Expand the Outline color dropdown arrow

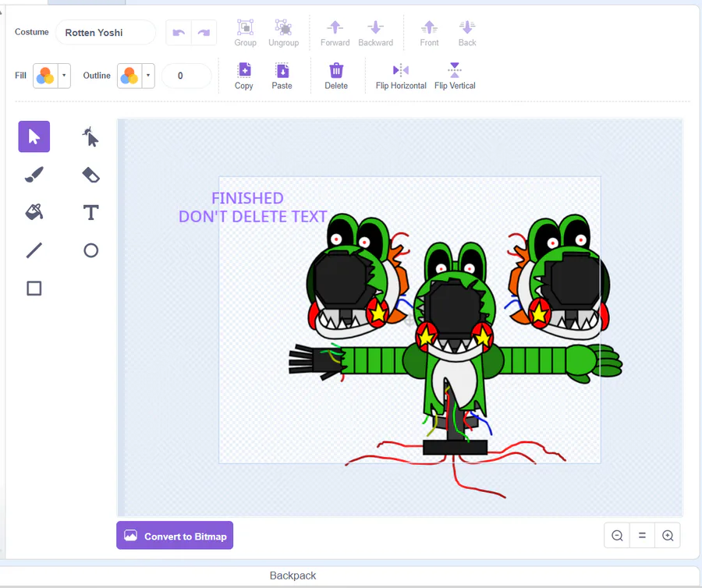(148, 76)
